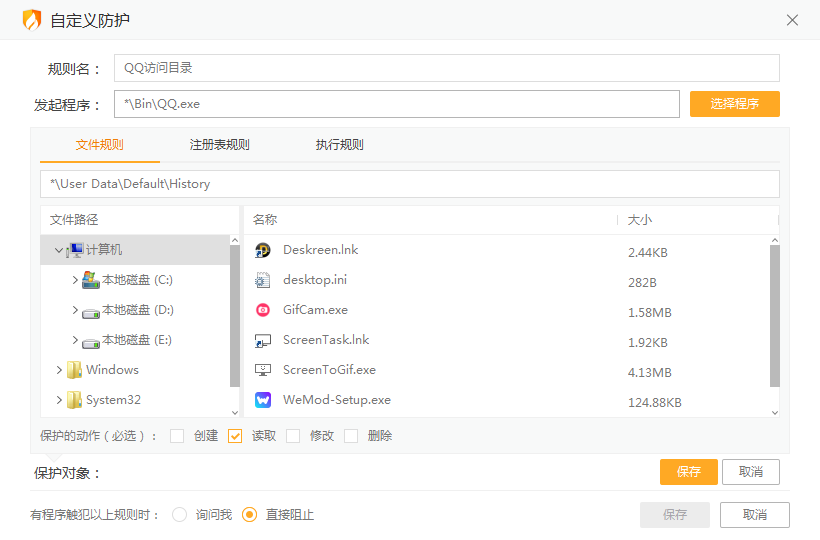Click the 本地磁盘 (E:) drive icon
820x540 pixels.
click(x=90, y=342)
